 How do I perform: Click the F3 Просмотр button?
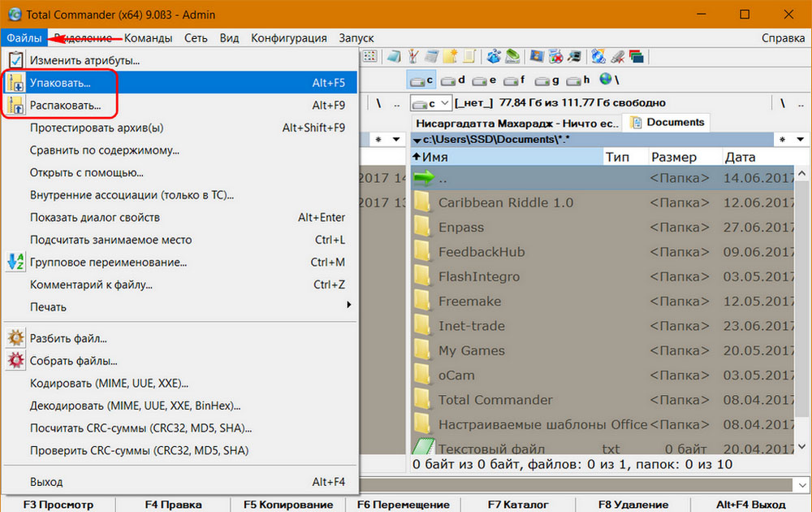[x=58, y=504]
